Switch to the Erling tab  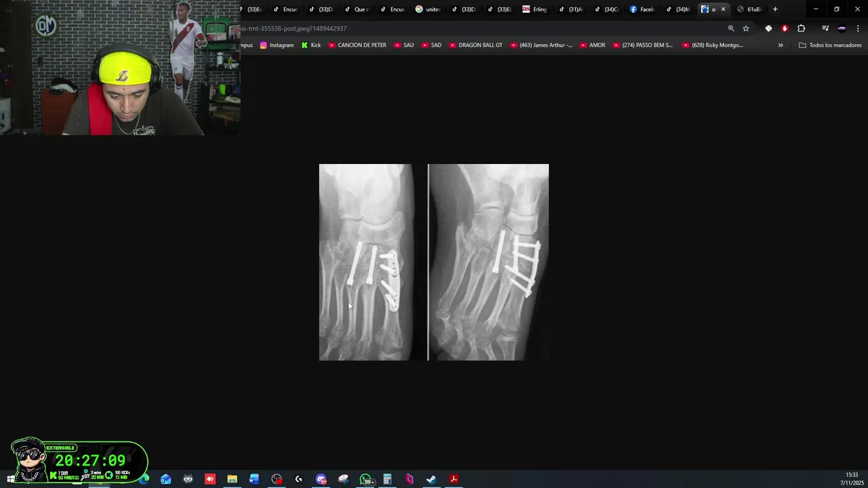pos(535,9)
